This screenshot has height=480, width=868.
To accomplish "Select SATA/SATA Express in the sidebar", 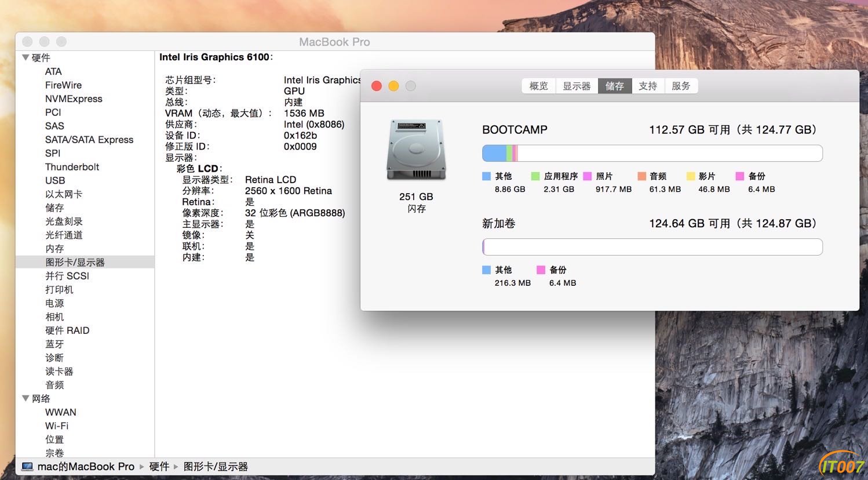I will [x=89, y=140].
